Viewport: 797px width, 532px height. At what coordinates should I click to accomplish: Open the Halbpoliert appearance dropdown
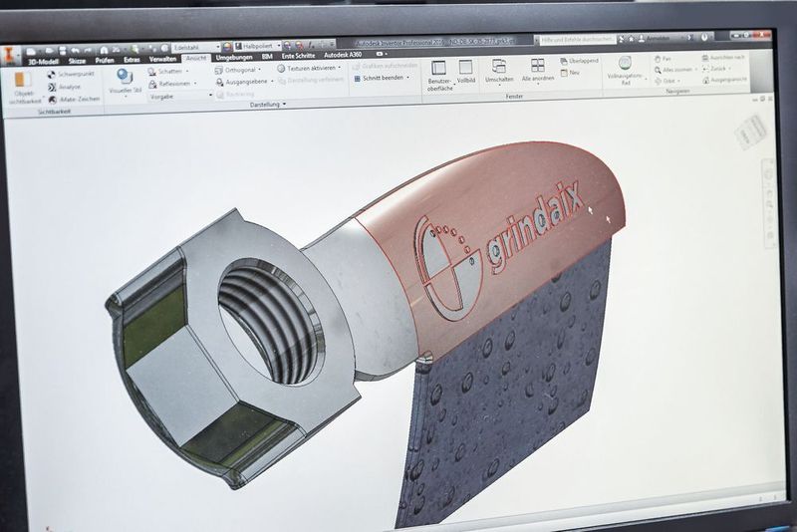click(257, 46)
